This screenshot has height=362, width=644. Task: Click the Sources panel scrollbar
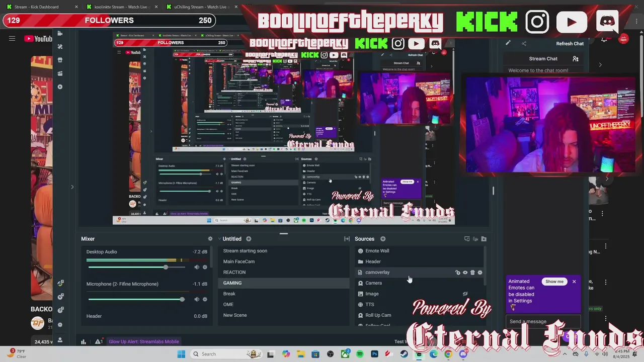click(485, 265)
